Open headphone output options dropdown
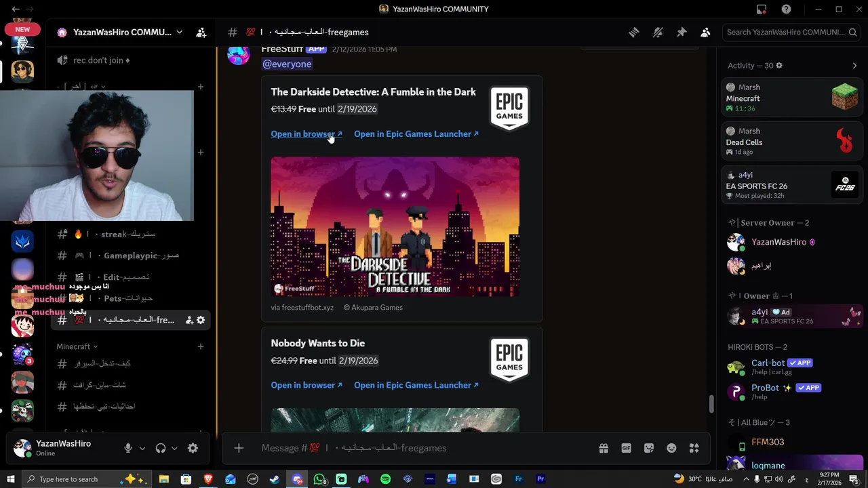 [x=174, y=448]
